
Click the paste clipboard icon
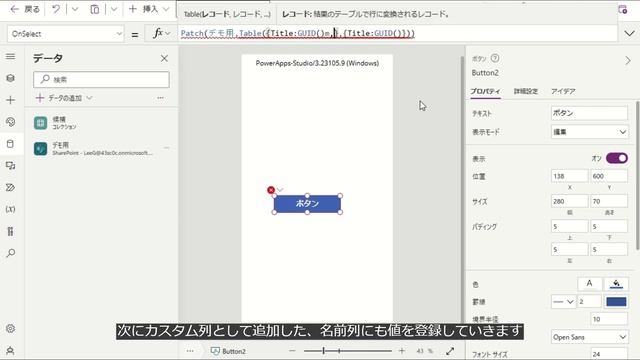point(94,9)
